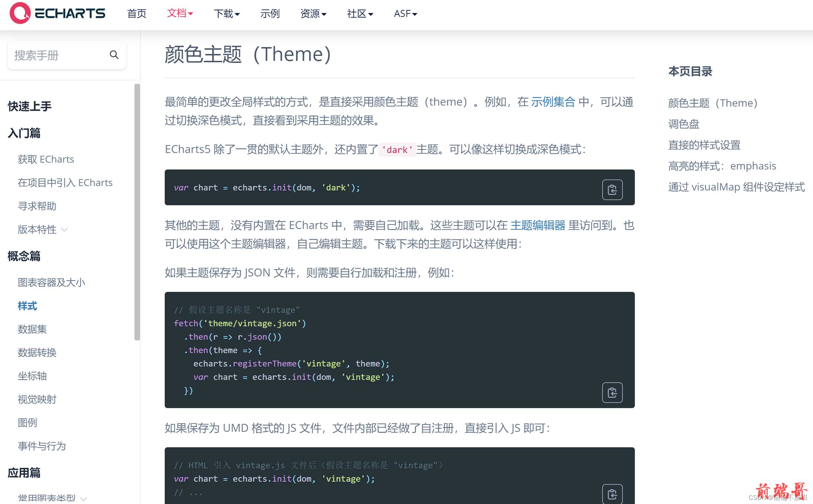The image size is (813, 504).
Task: Click the echarts.registerTheme code line
Action: [x=291, y=363]
